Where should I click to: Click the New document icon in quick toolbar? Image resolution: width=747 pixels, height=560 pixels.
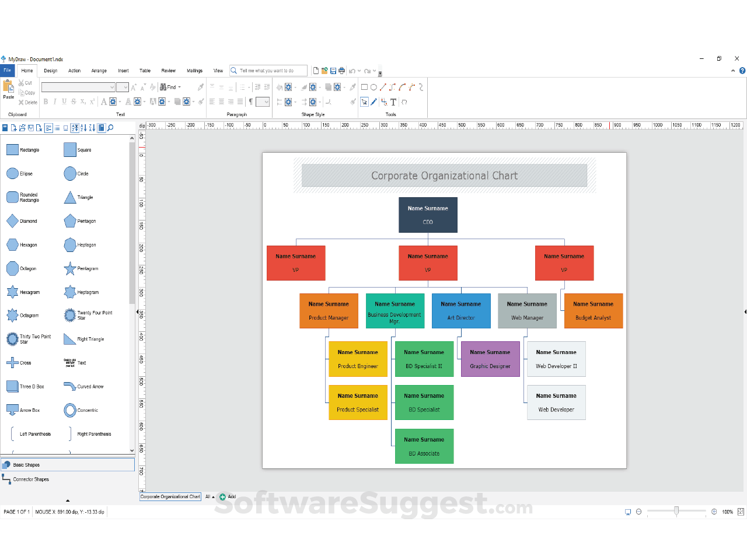(316, 71)
